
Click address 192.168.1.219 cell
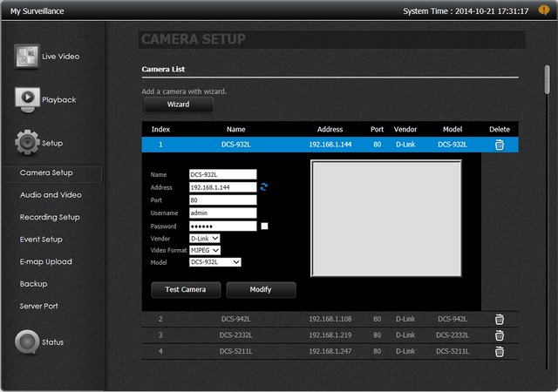(330, 335)
